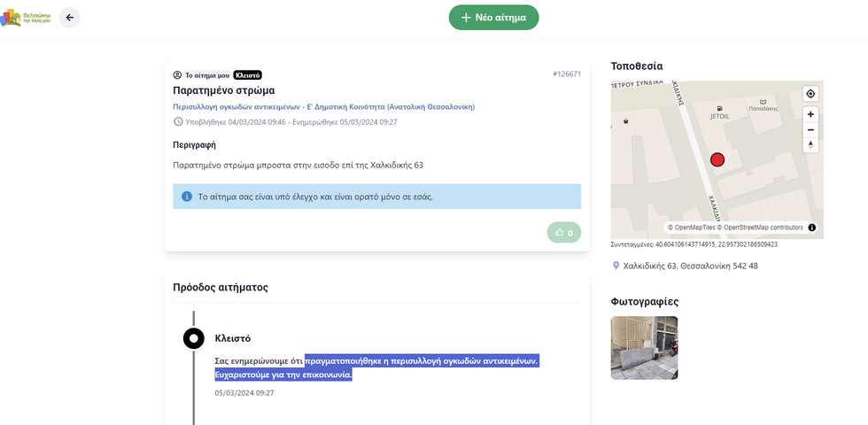This screenshot has height=425, width=868.
Task: Click the Κλειστό timeline marker circle
Action: pyautogui.click(x=194, y=338)
